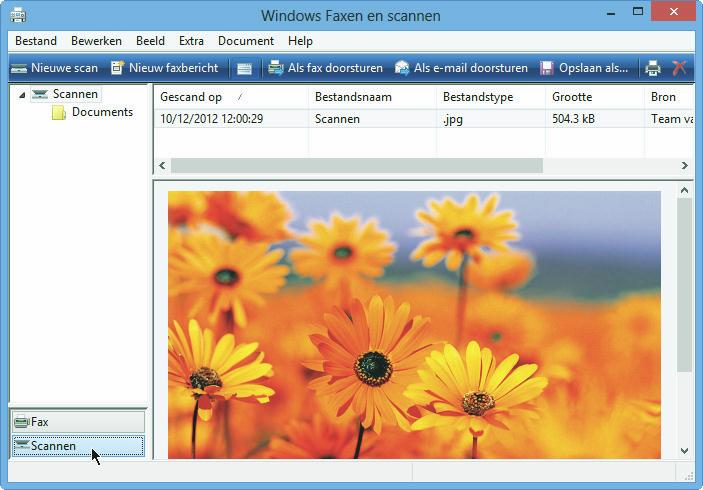
Task: Click Als fax doorsturen
Action: coord(325,68)
